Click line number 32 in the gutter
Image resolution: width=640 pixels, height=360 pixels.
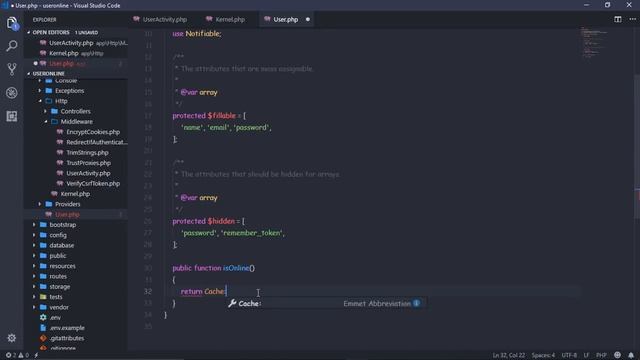pyautogui.click(x=148, y=291)
